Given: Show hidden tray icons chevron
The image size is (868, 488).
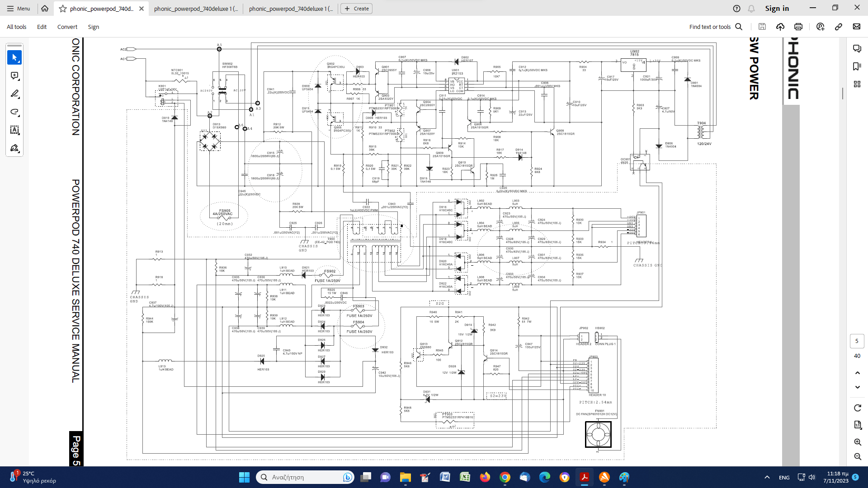Looking at the screenshot, I should pos(767,477).
